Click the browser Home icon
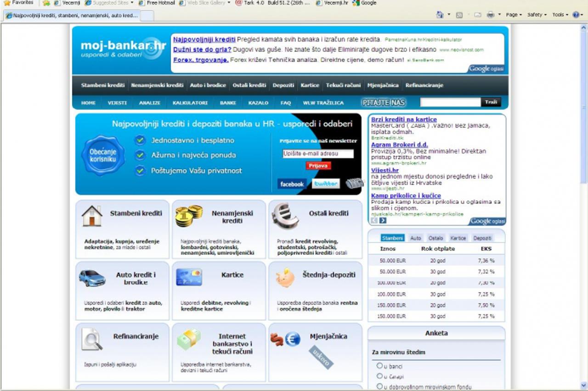Image resolution: width=588 pixels, height=391 pixels. [x=440, y=15]
